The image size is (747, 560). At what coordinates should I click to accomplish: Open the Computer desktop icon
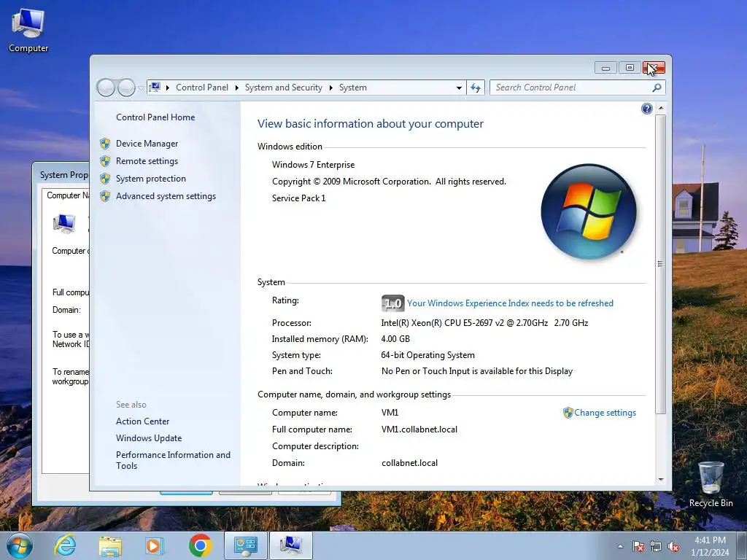[x=28, y=30]
